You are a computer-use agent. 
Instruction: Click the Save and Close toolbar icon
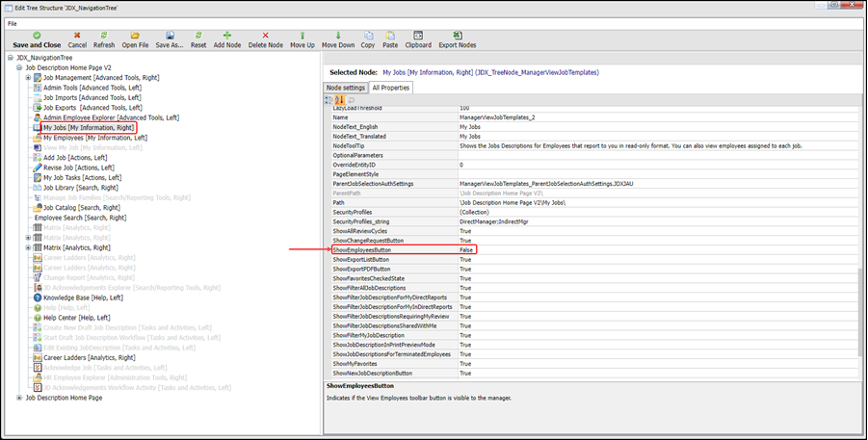click(37, 36)
